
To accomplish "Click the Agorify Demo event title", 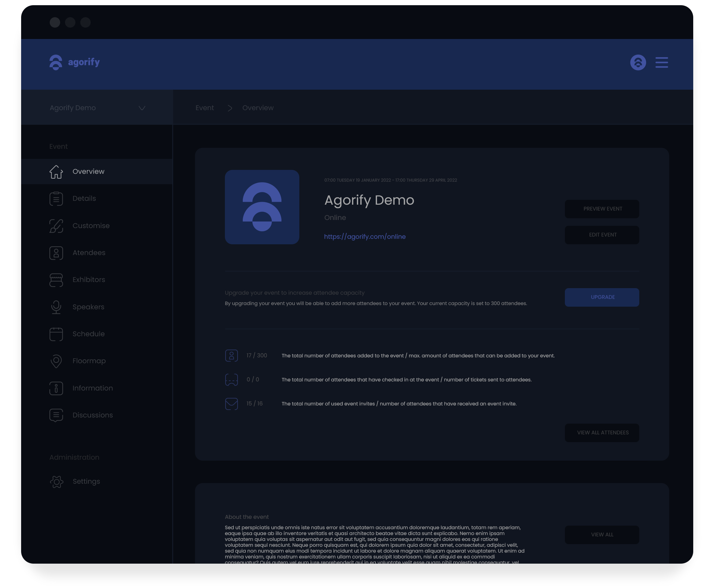I will [369, 200].
